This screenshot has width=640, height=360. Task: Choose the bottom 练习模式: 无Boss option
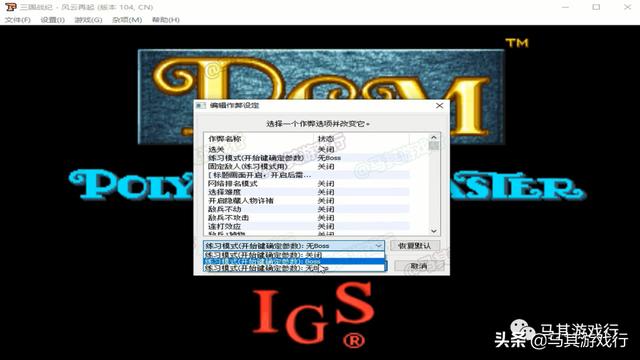[x=294, y=268]
